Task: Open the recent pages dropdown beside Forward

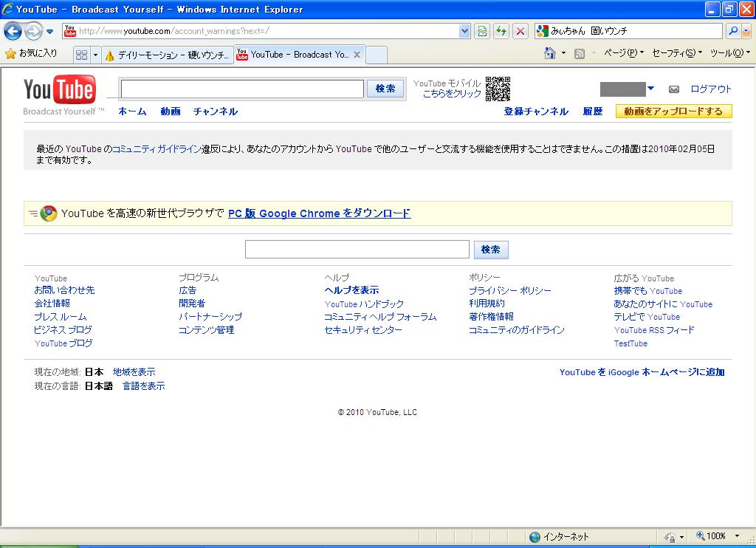Action: click(x=49, y=32)
